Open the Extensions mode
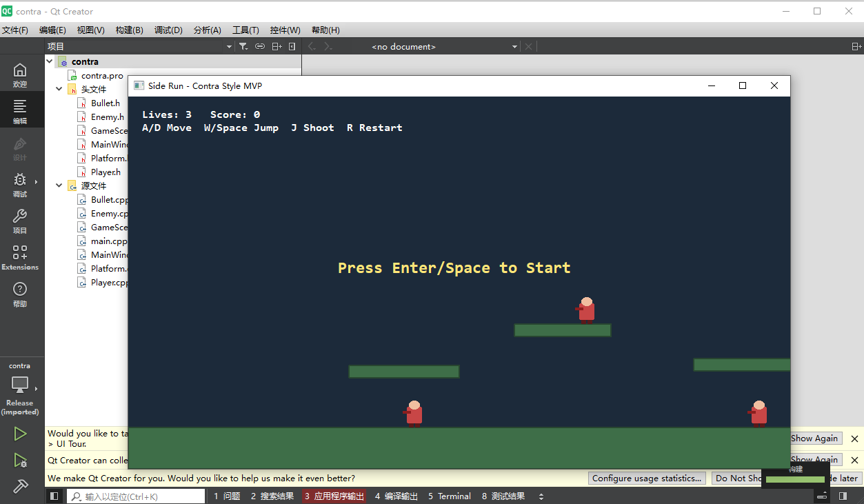This screenshot has height=504, width=864. [x=20, y=258]
